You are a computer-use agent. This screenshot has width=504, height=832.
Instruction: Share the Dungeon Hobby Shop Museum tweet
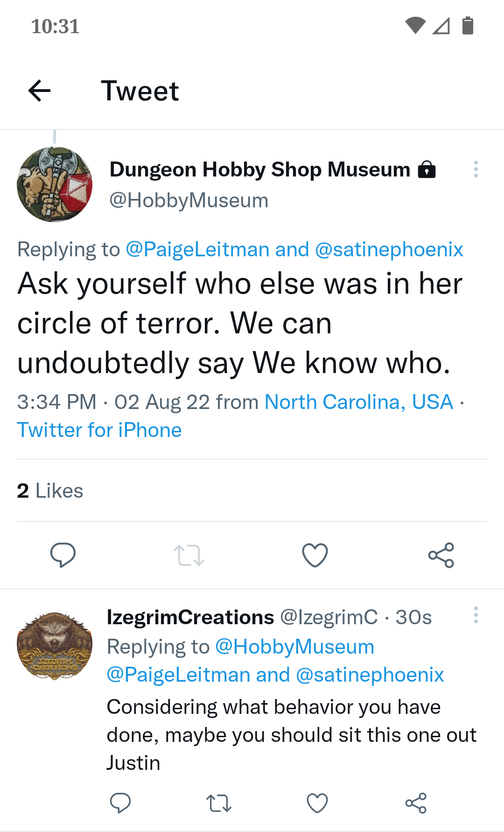[441, 555]
